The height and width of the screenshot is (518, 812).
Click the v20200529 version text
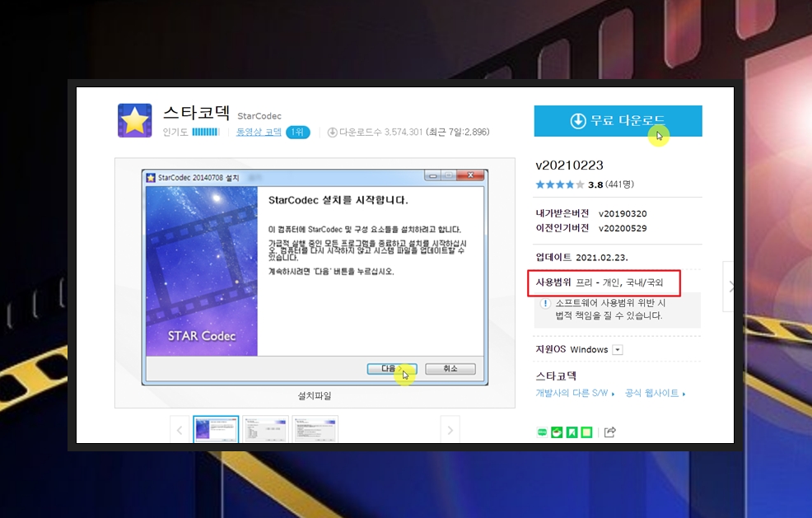[623, 228]
